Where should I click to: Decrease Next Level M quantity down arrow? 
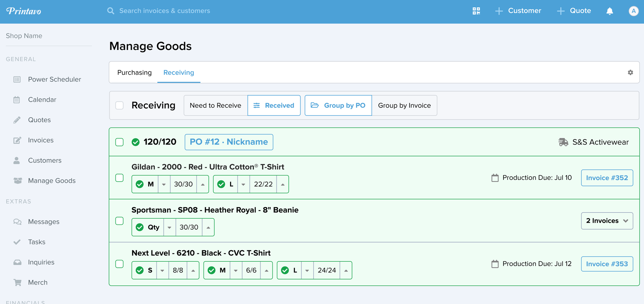[x=236, y=270]
